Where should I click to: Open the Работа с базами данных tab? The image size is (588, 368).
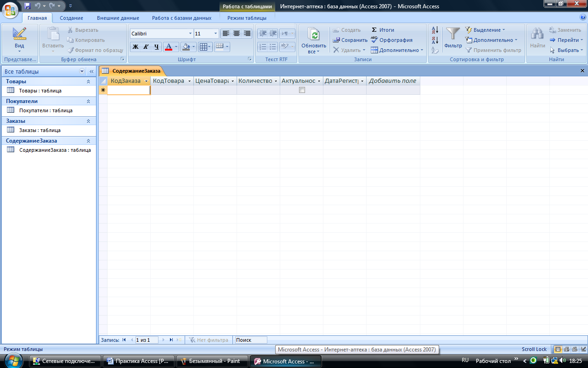pos(182,18)
